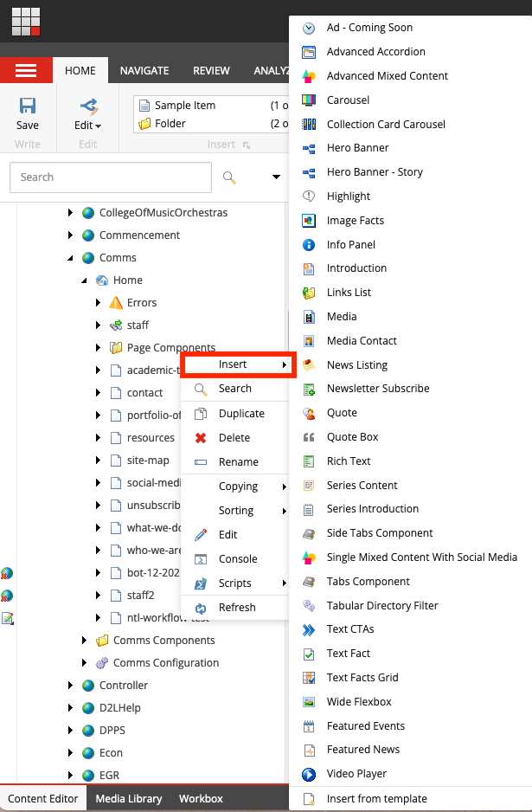Click the magnifier icon beside the search box

(229, 177)
